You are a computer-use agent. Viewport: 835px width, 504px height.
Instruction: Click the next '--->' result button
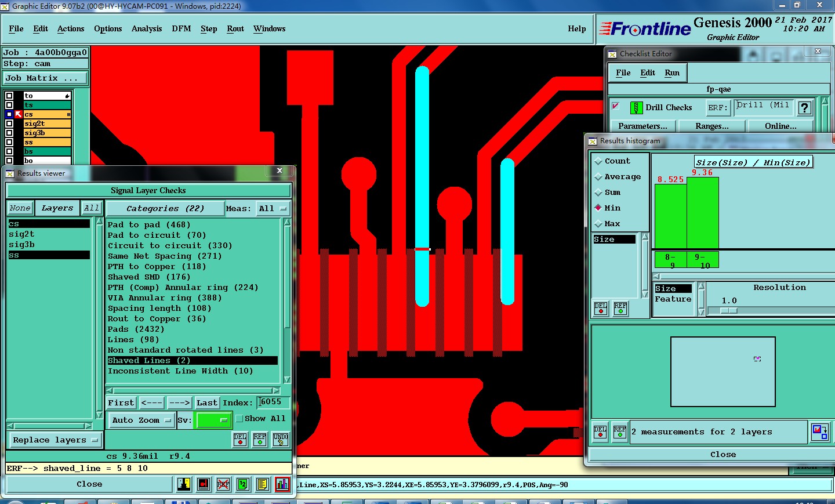coord(180,403)
